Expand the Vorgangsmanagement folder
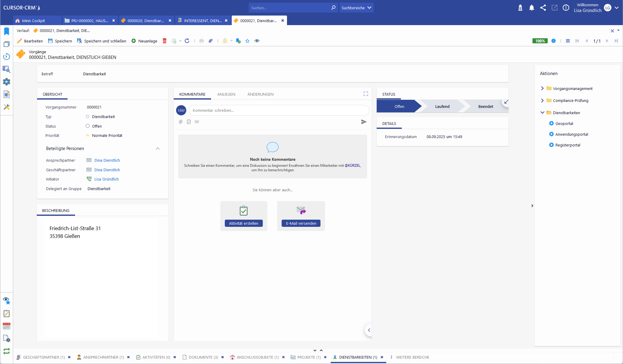 (x=542, y=88)
